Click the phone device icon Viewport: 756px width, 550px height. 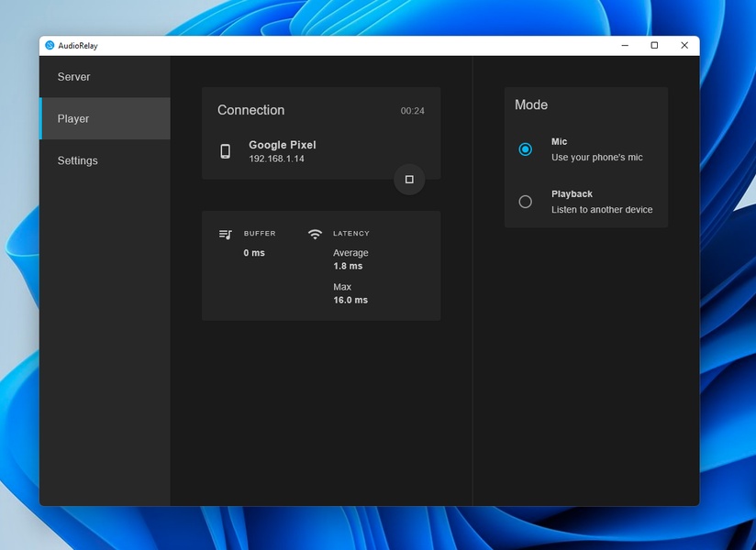226,151
